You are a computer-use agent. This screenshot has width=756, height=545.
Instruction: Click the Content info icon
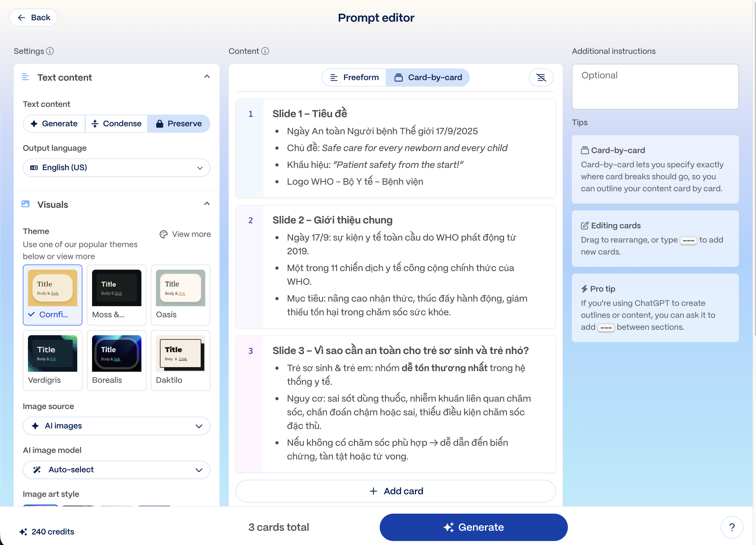coord(265,51)
